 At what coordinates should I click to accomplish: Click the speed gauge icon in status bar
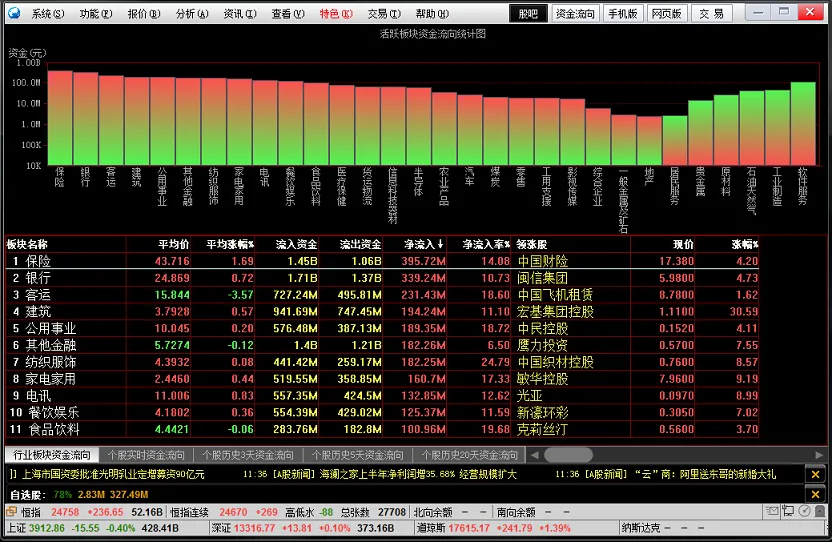[x=804, y=511]
